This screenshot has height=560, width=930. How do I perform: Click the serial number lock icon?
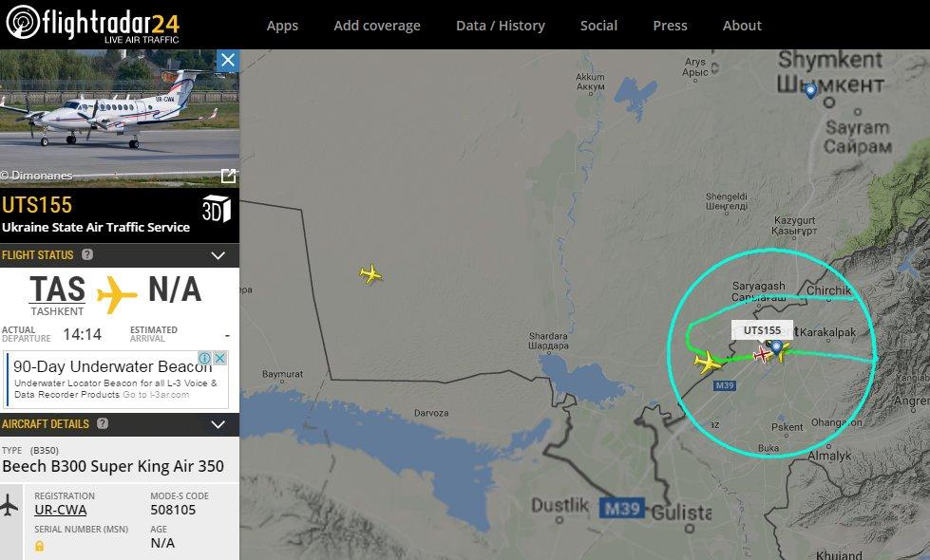click(x=39, y=546)
